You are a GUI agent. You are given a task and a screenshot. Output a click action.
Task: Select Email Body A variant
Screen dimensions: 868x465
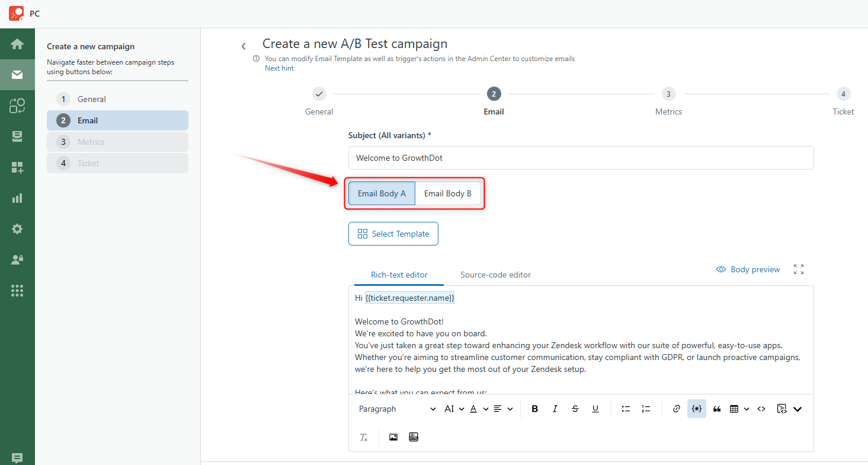(x=382, y=193)
